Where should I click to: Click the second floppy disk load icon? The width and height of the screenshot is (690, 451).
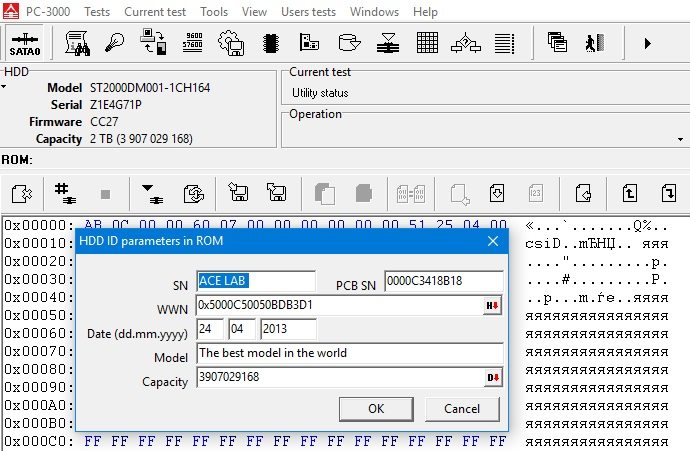click(x=276, y=192)
